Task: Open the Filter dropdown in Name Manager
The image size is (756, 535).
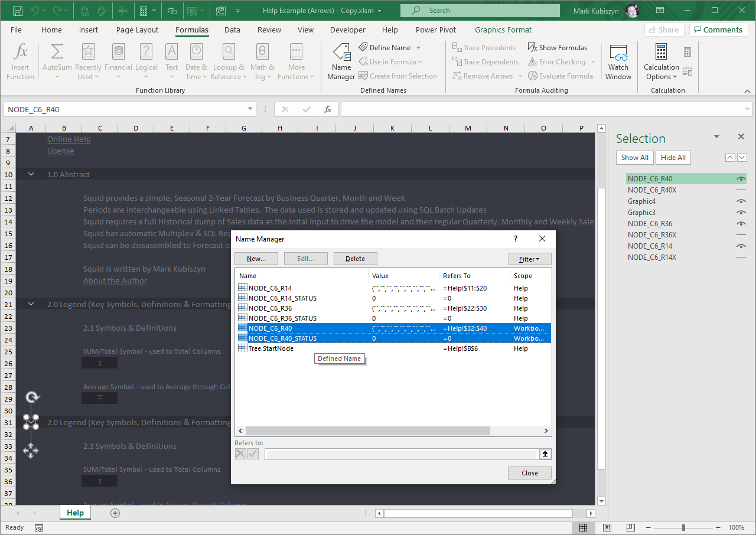Action: coord(529,259)
